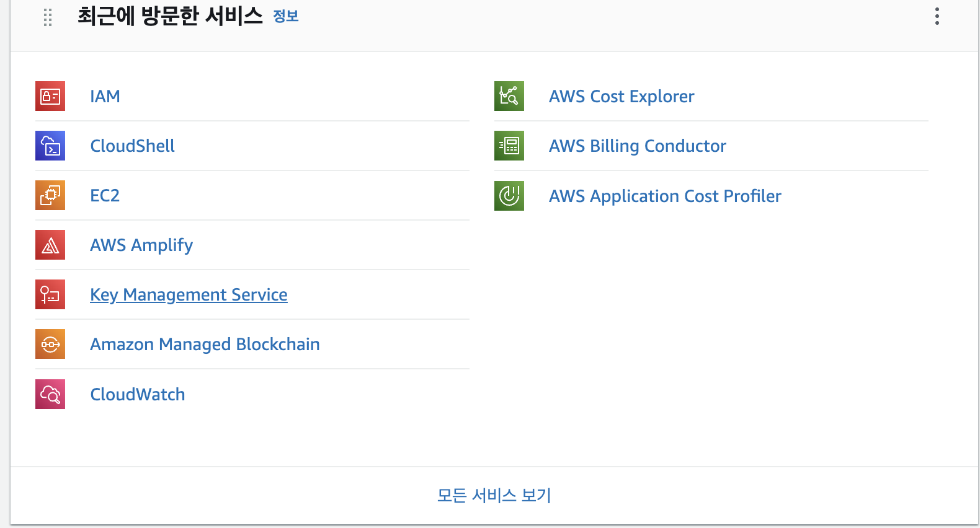Click the EC2 chip icon
980x528 pixels.
click(50, 195)
